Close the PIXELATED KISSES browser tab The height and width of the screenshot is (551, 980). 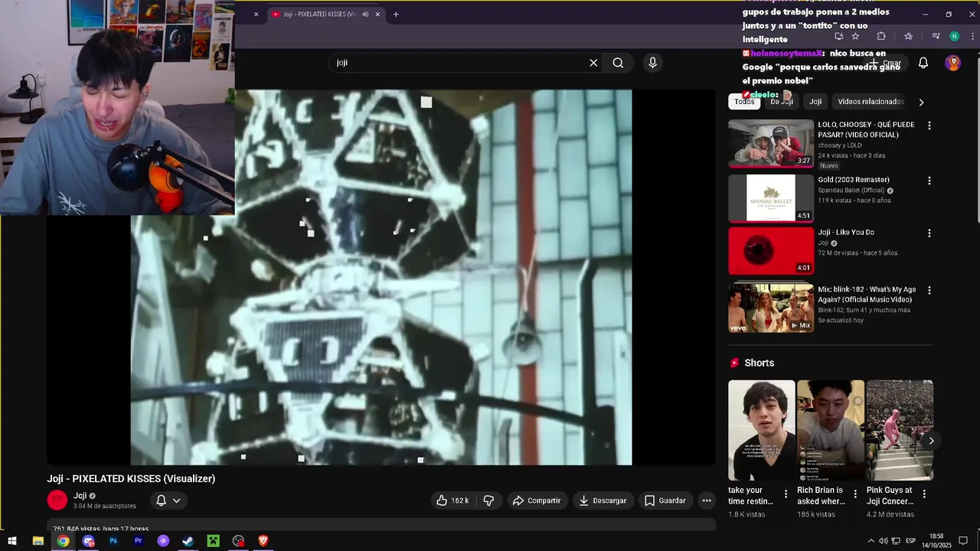tap(377, 14)
